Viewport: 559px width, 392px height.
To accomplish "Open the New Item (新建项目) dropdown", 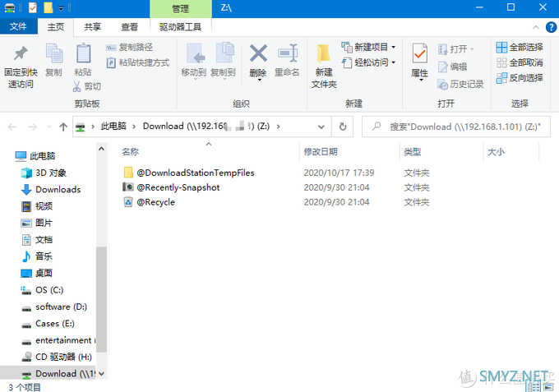I will [368, 47].
